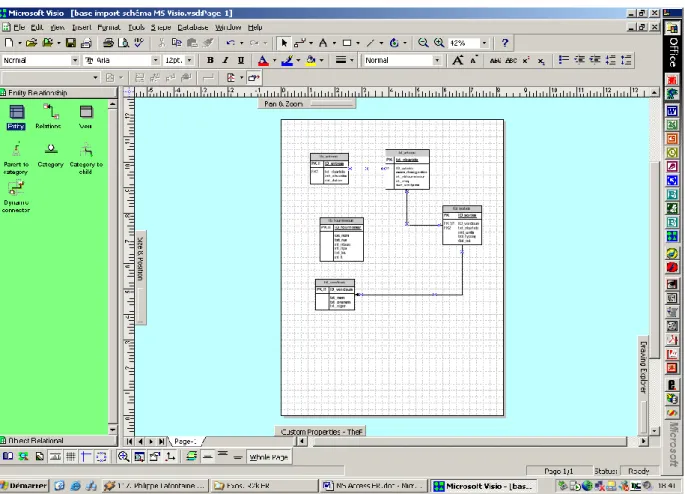This screenshot has height=494, width=685.
Task: Click the Zoom In magnifier
Action: (x=439, y=43)
